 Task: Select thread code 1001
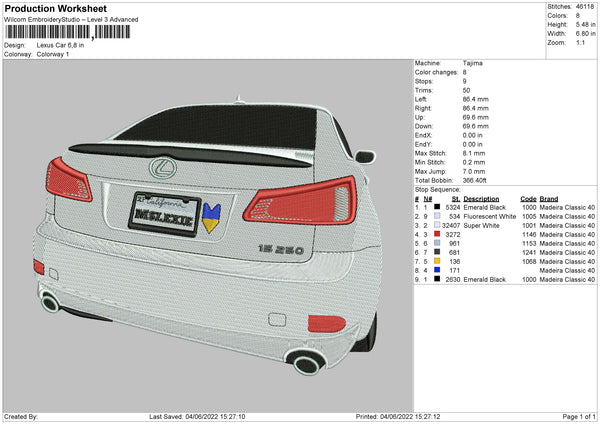click(529, 225)
